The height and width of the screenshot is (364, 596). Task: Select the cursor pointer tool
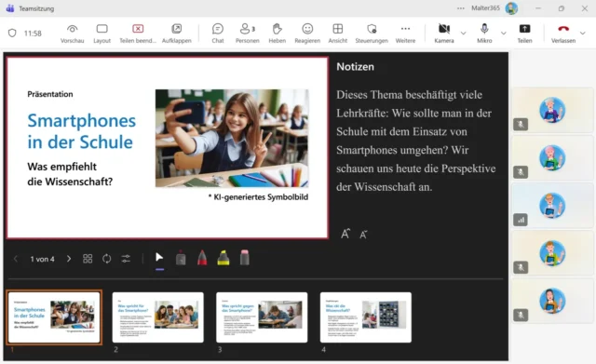click(x=159, y=258)
